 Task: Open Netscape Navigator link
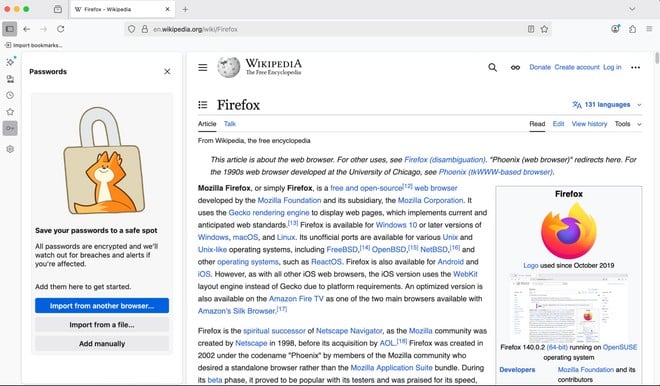pyautogui.click(x=349, y=331)
